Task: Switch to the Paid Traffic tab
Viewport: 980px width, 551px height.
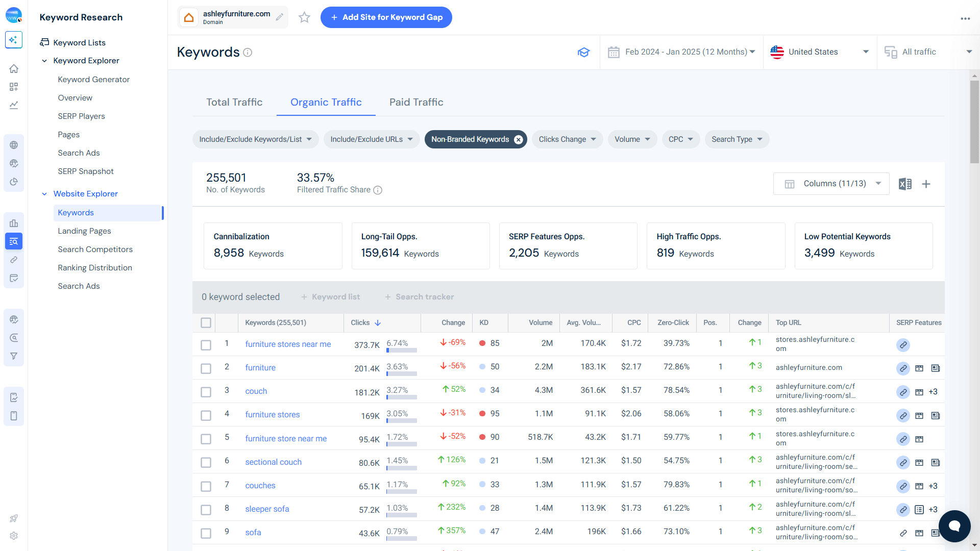Action: point(416,102)
